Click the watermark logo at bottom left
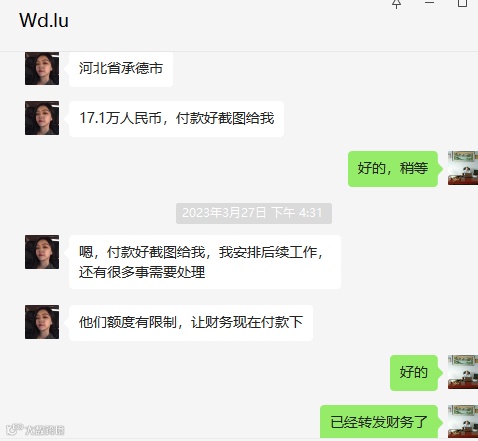The image size is (478, 441). (35, 430)
